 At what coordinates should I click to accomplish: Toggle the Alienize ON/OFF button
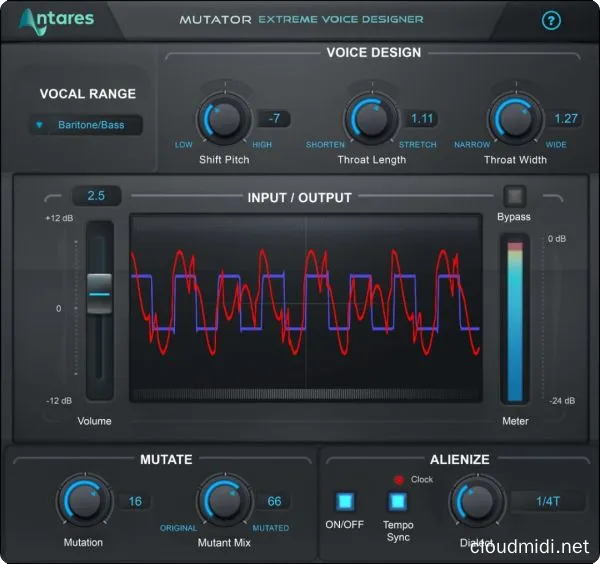pos(345,501)
